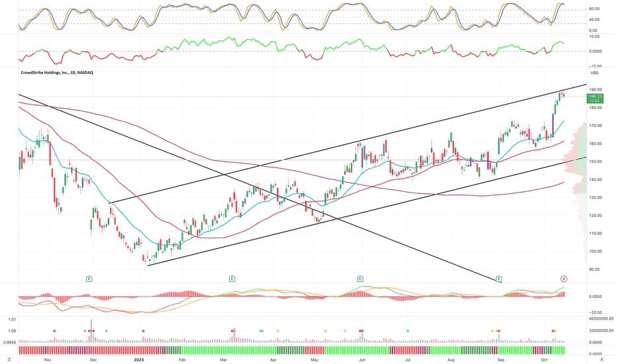Open the earnings marker near September
Image resolution: width=617 pixels, height=364 pixels.
click(x=499, y=279)
